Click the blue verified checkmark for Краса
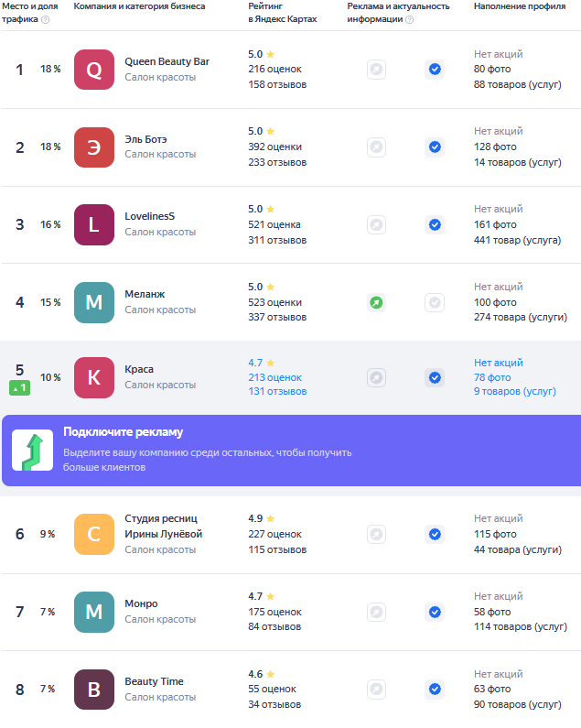This screenshot has width=581, height=728. [435, 377]
